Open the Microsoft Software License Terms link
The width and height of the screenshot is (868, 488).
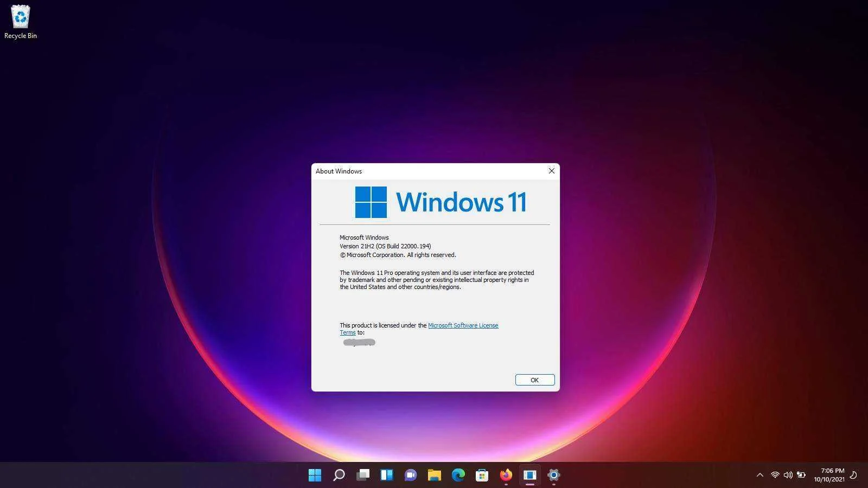click(x=419, y=329)
